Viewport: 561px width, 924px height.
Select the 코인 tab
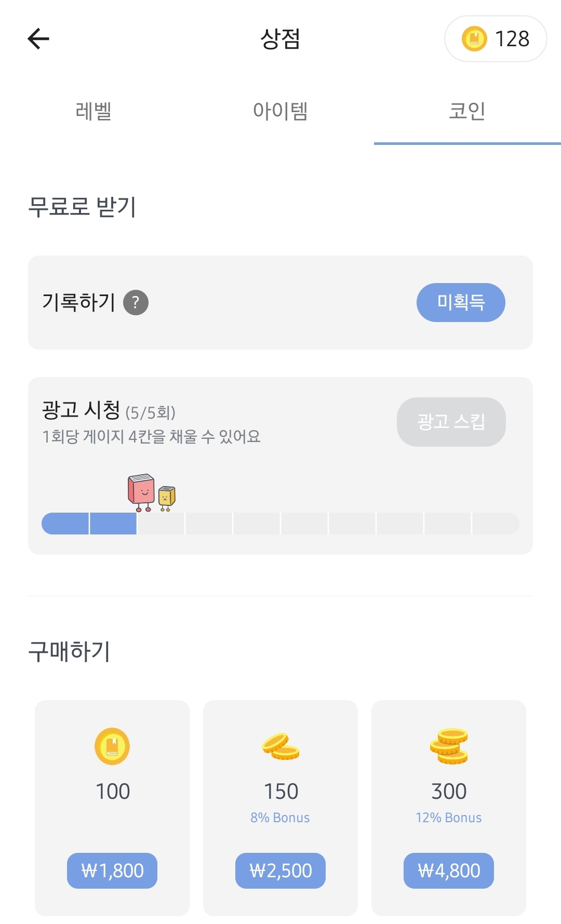pos(467,111)
